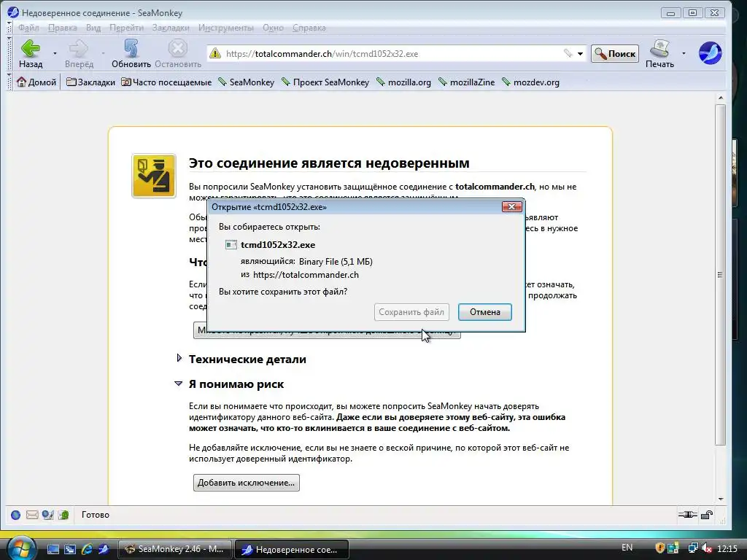Launch SeaMonkey from quick launch
Viewport: 747px width, 560px height.
[104, 549]
